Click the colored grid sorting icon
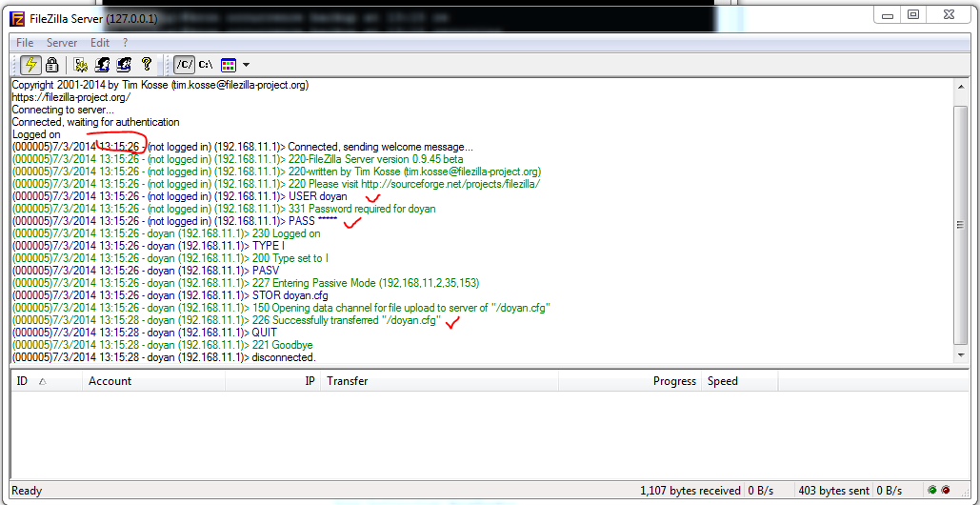 (229, 64)
